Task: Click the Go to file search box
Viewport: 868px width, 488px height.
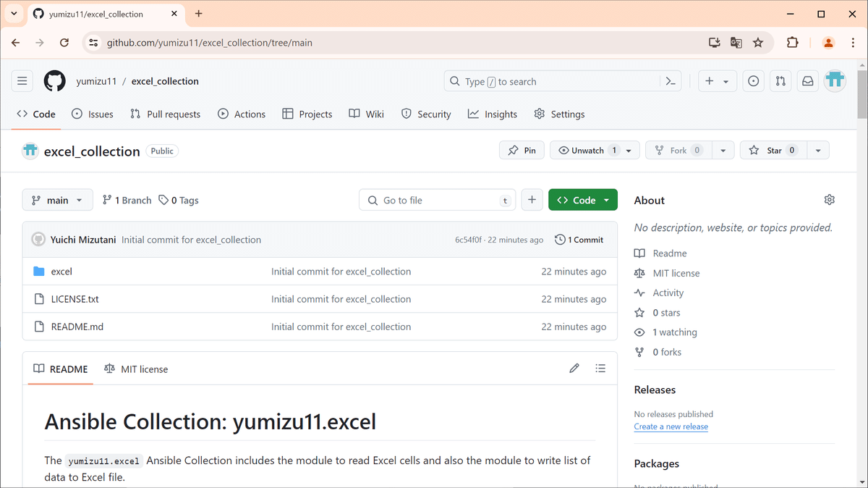Action: point(438,200)
